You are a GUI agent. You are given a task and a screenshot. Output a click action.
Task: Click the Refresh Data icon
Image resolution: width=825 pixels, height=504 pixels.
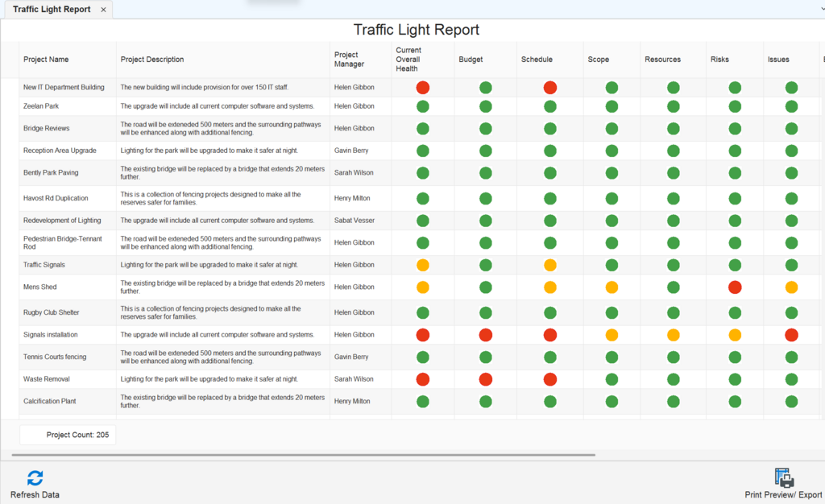[x=35, y=478]
